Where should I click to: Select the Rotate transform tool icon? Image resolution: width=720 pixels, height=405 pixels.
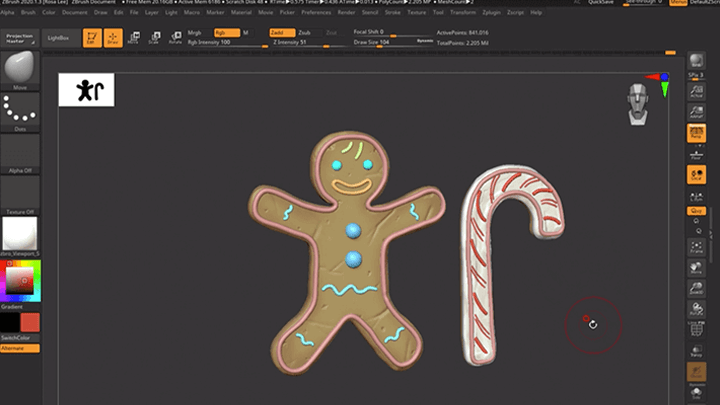click(175, 38)
